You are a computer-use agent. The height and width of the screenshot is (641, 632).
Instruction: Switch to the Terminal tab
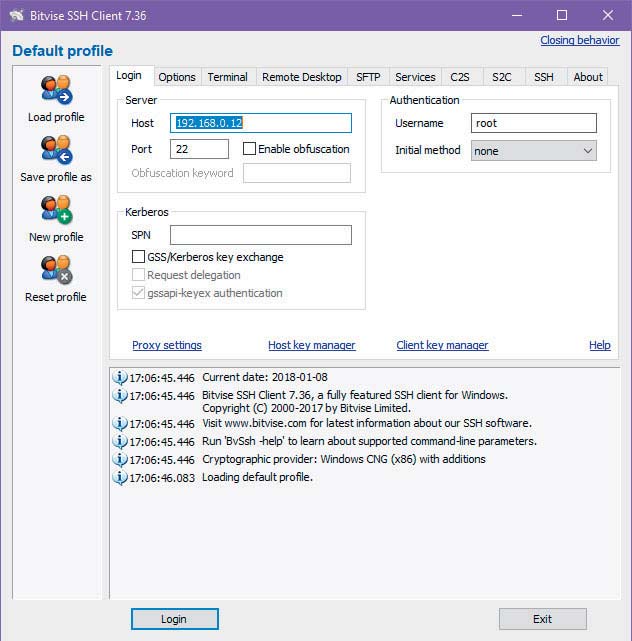228,77
